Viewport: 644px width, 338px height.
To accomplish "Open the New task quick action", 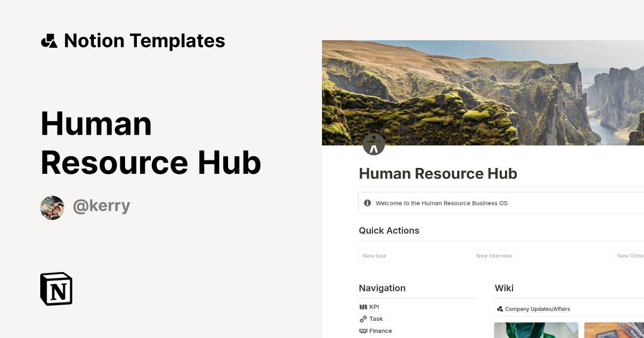I will tap(375, 256).
